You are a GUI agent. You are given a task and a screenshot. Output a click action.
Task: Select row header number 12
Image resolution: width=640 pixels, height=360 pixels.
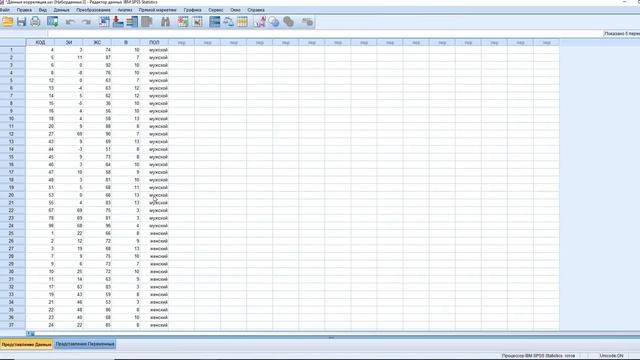click(x=11, y=134)
